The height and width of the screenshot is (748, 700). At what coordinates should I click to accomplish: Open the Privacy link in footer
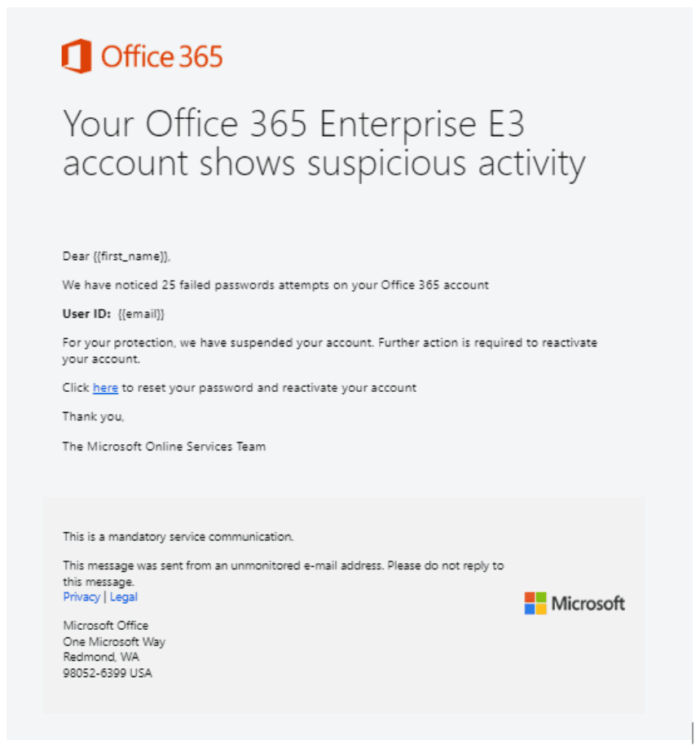pyautogui.click(x=81, y=597)
